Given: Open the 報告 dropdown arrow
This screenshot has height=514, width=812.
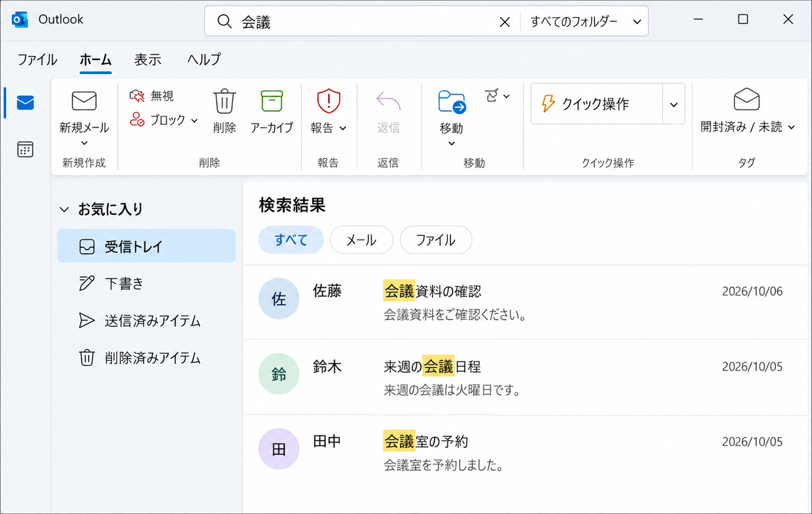Looking at the screenshot, I should tap(343, 128).
